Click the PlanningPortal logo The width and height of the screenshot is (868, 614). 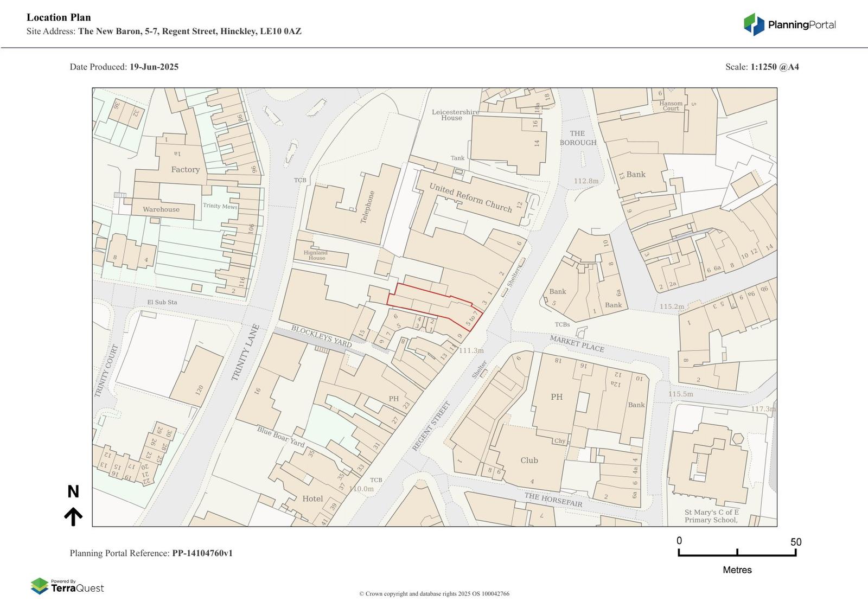[789, 25]
